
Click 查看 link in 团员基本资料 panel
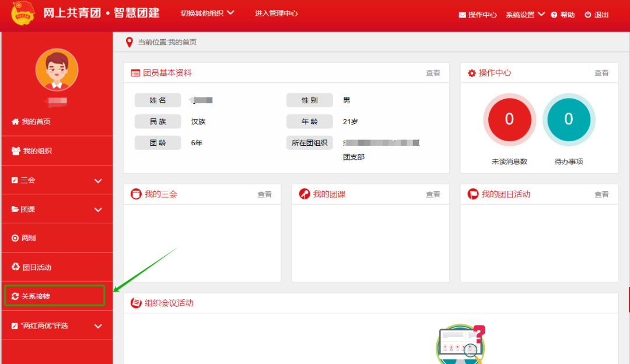433,73
